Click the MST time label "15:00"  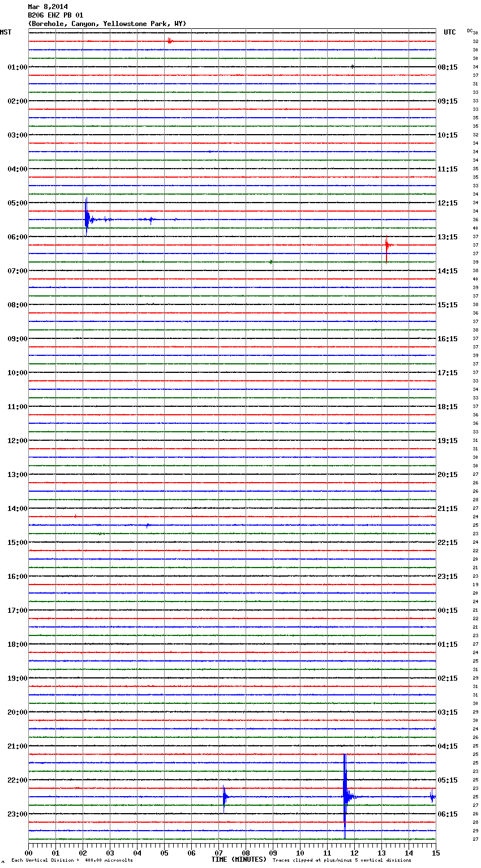pos(18,543)
